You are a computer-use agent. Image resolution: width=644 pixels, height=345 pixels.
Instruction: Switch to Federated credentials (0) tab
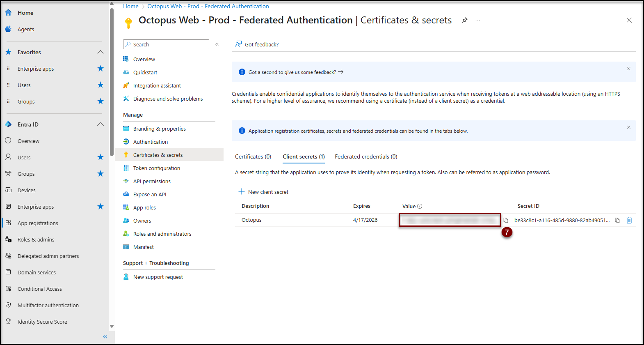click(x=366, y=156)
